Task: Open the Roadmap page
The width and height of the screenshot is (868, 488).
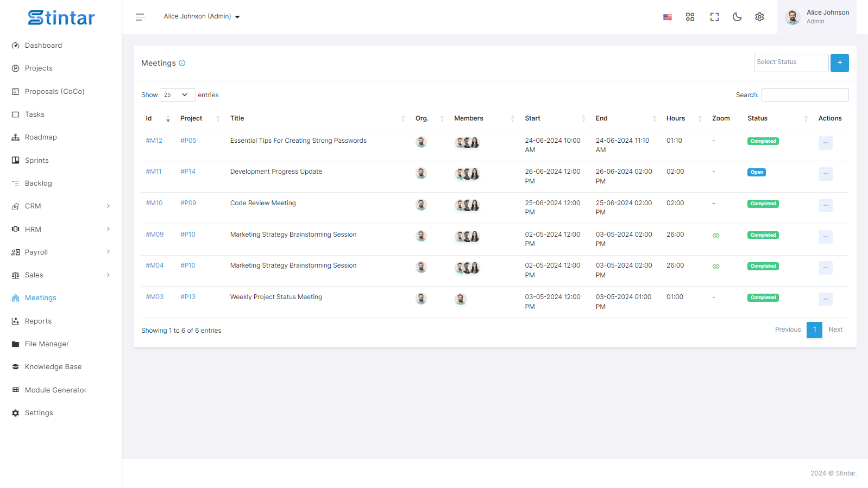Action: 41,137
